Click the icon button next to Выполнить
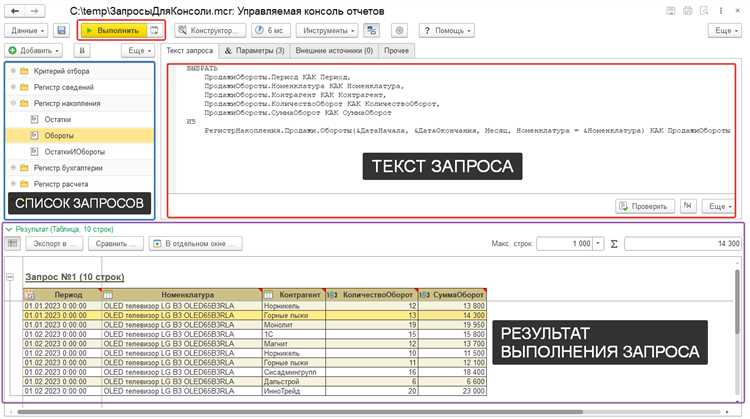The image size is (750, 419). [x=154, y=30]
